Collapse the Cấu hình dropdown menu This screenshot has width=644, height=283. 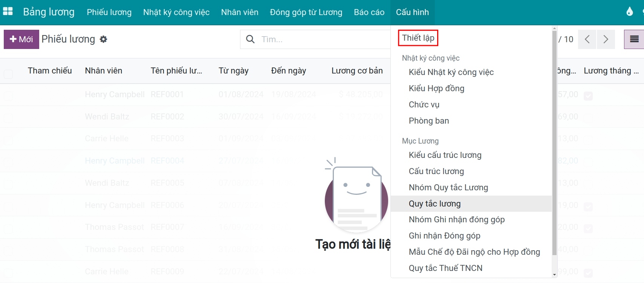(x=412, y=12)
